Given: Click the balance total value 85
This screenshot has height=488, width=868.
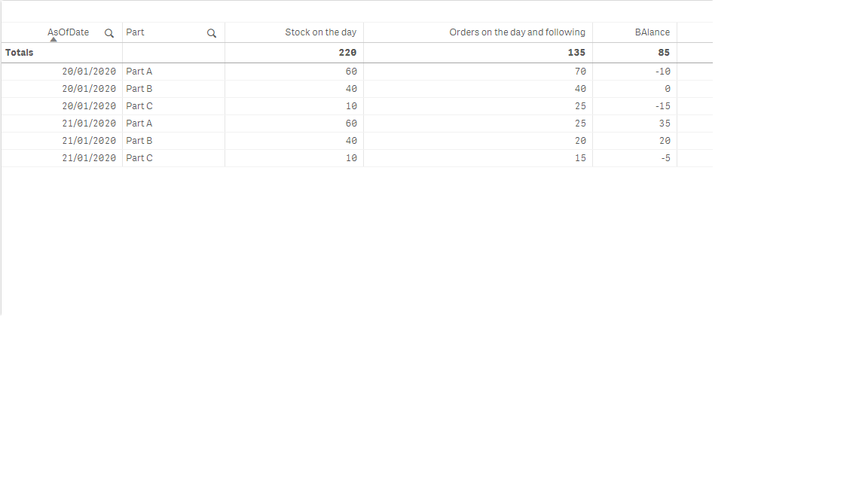Looking at the screenshot, I should coord(665,52).
